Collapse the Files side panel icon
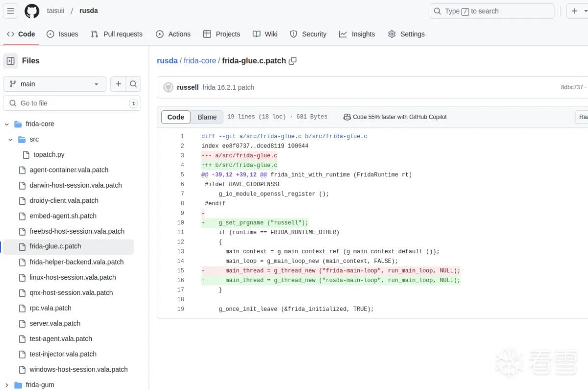Viewport: 588px width, 390px height. click(11, 61)
